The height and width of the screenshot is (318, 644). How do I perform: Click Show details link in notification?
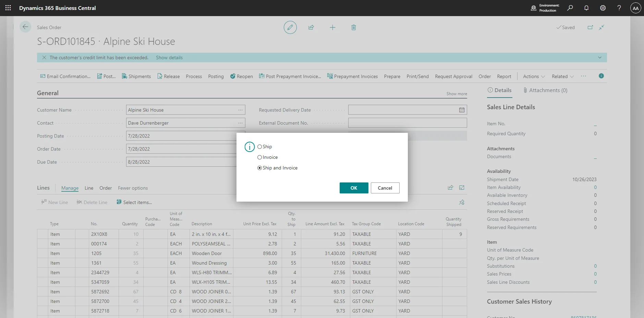click(169, 58)
